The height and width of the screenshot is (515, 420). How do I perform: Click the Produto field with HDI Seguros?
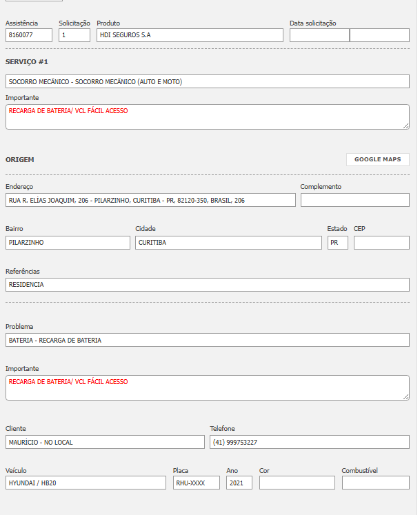tap(189, 35)
